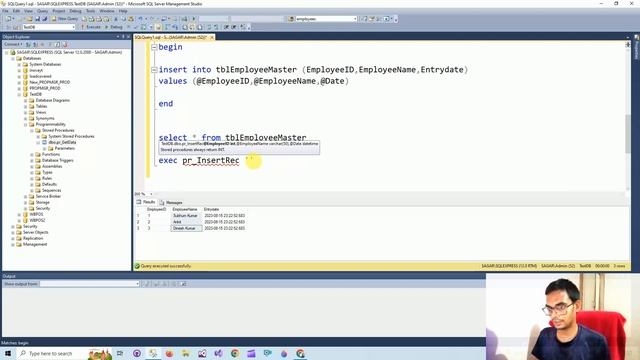Click the first Chrome taskbar icon
This screenshot has width=640, height=360.
click(x=235, y=353)
